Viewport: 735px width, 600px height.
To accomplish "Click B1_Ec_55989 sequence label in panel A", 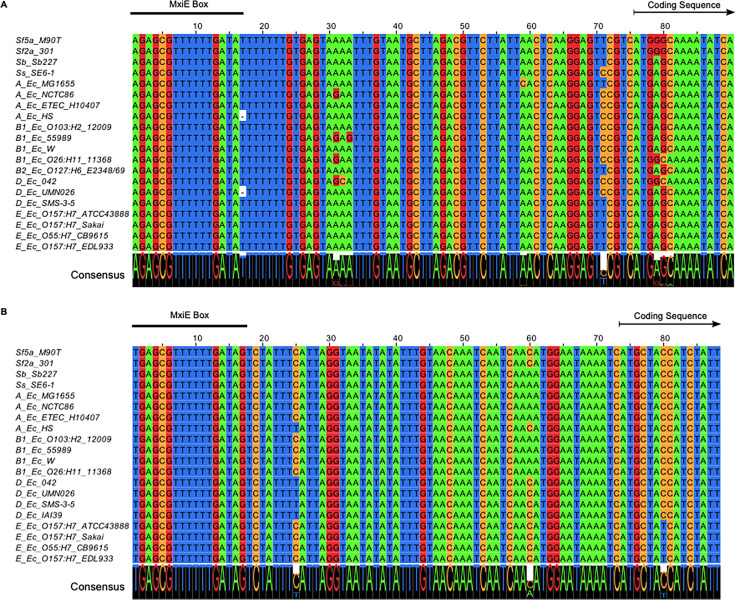I will [x=44, y=138].
